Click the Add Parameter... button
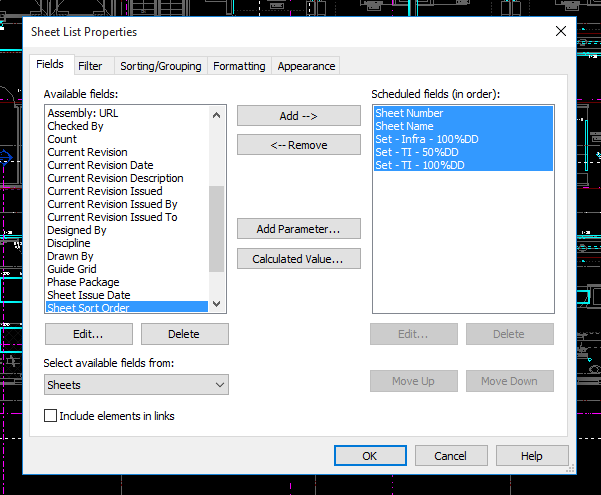Screen dimensions: 601x495 (x=298, y=229)
